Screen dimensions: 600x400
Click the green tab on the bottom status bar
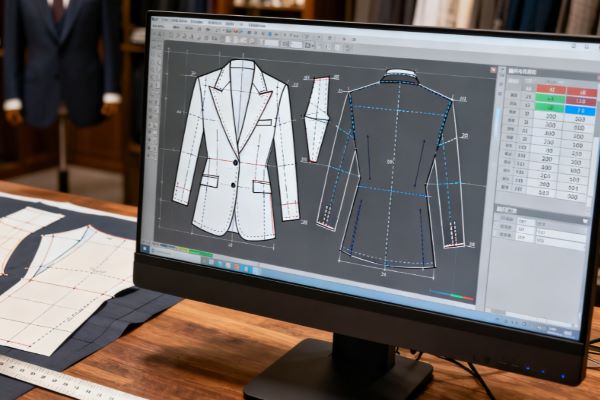click(x=200, y=254)
